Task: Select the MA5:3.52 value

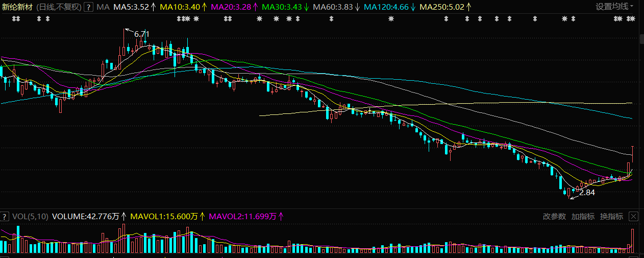Action: [131, 7]
